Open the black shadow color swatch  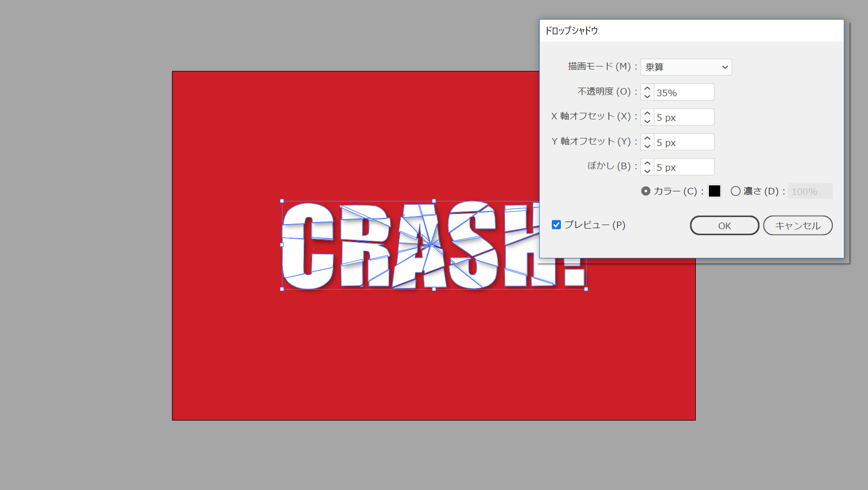point(714,191)
